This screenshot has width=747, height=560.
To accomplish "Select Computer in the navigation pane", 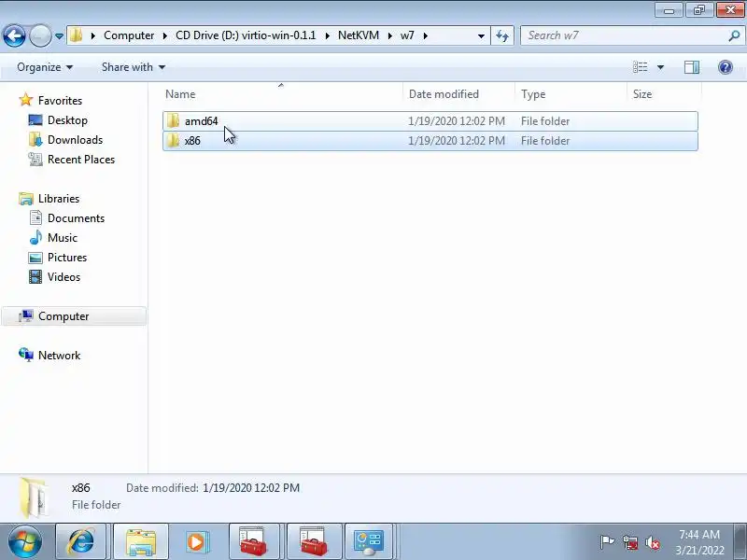I will pyautogui.click(x=74, y=316).
